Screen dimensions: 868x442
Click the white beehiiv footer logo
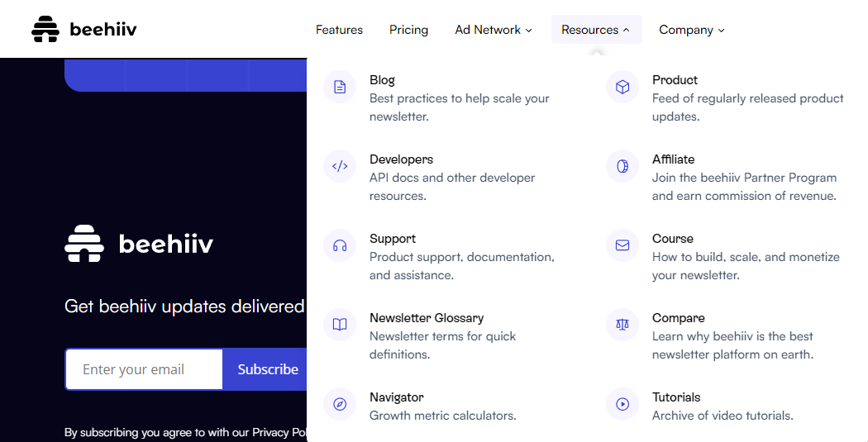[139, 244]
